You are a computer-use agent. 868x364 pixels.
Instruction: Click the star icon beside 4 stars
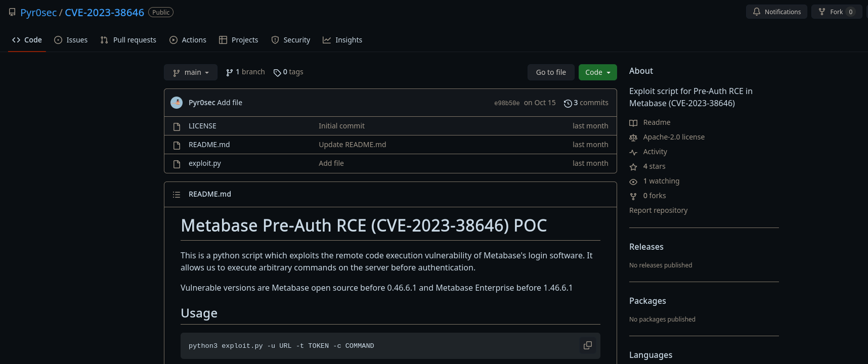pyautogui.click(x=633, y=167)
